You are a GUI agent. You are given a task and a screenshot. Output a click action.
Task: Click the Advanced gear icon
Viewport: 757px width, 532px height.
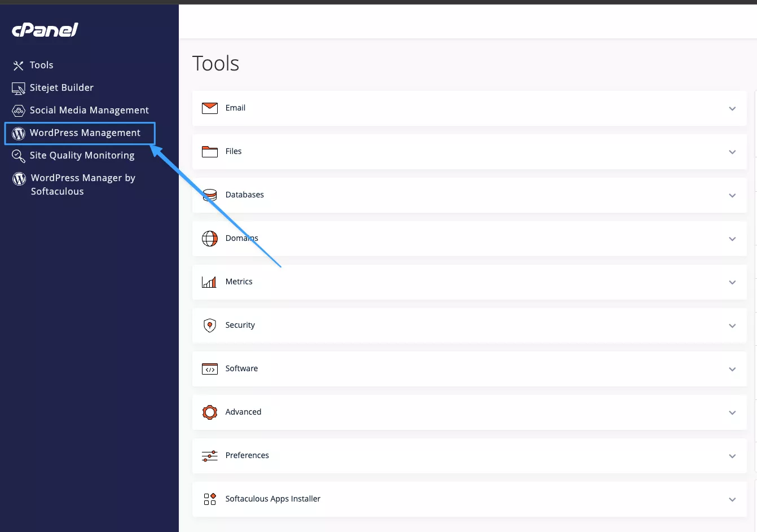[x=209, y=412]
